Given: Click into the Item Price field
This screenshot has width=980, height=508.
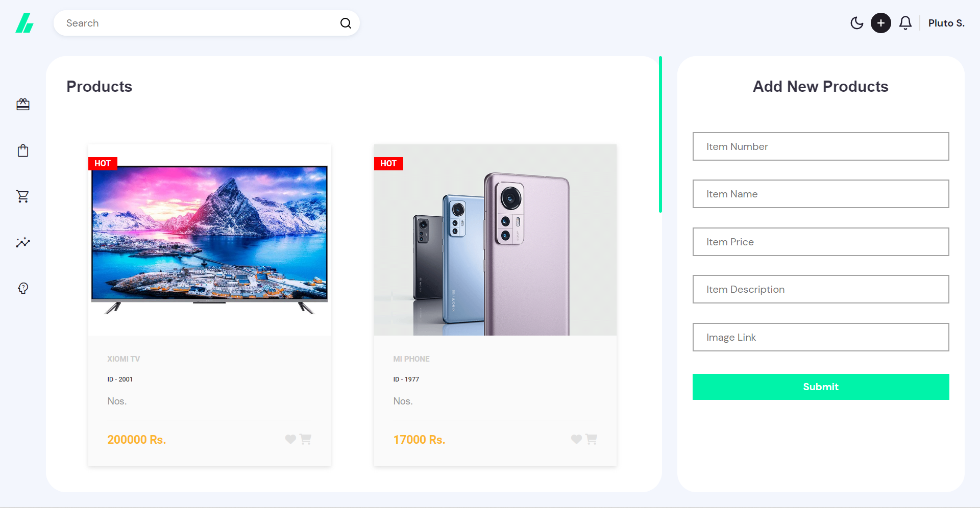Looking at the screenshot, I should 821,242.
